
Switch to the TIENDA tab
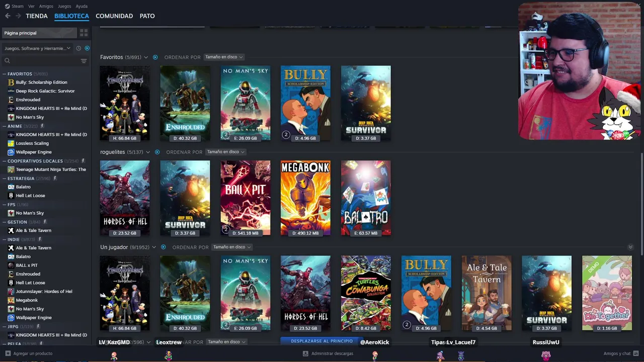click(x=37, y=16)
